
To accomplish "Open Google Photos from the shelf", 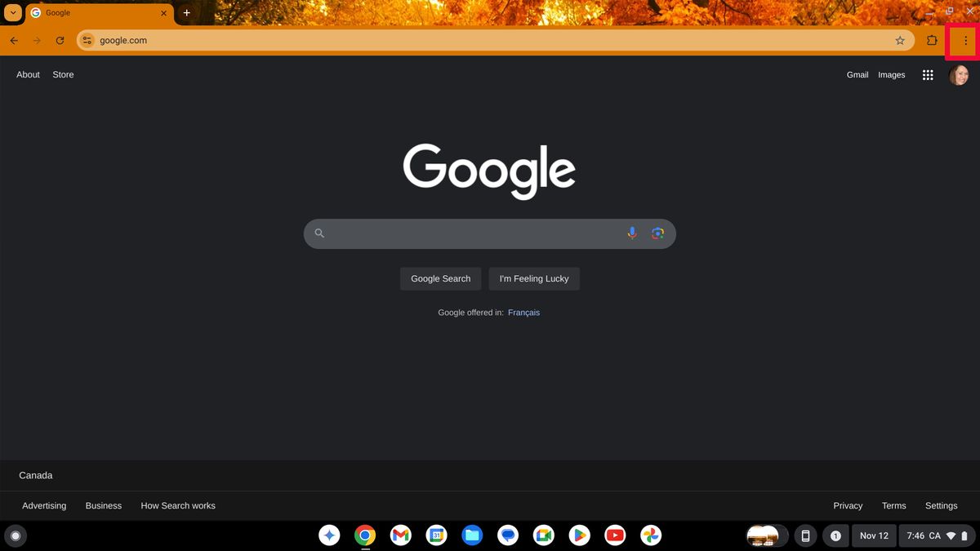I will tap(650, 535).
